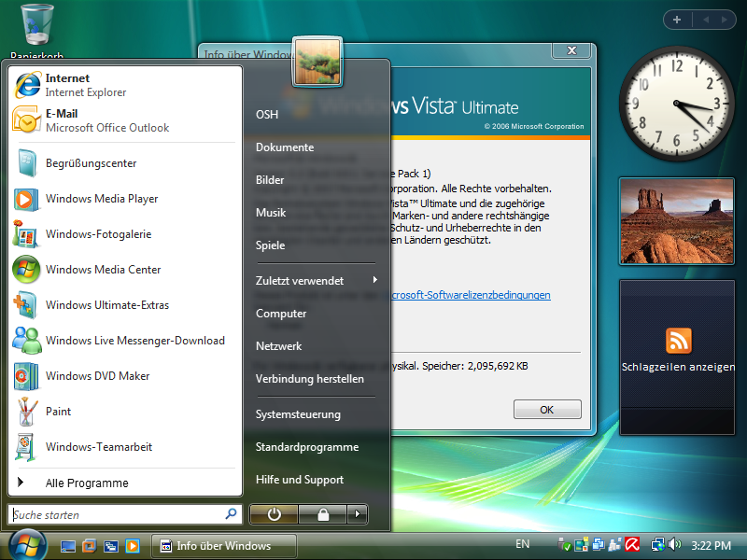The image size is (747, 560).
Task: Expand the shutdown options arrow
Action: click(x=358, y=514)
